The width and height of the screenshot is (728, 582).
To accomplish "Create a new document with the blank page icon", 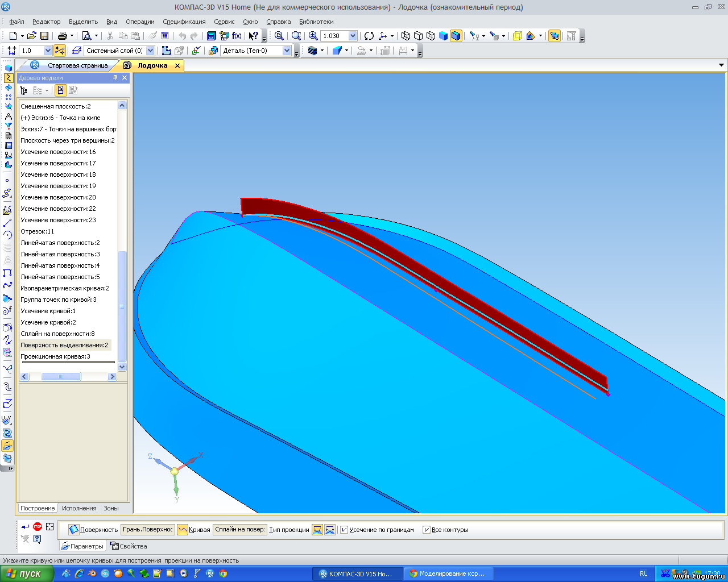I will pyautogui.click(x=13, y=36).
